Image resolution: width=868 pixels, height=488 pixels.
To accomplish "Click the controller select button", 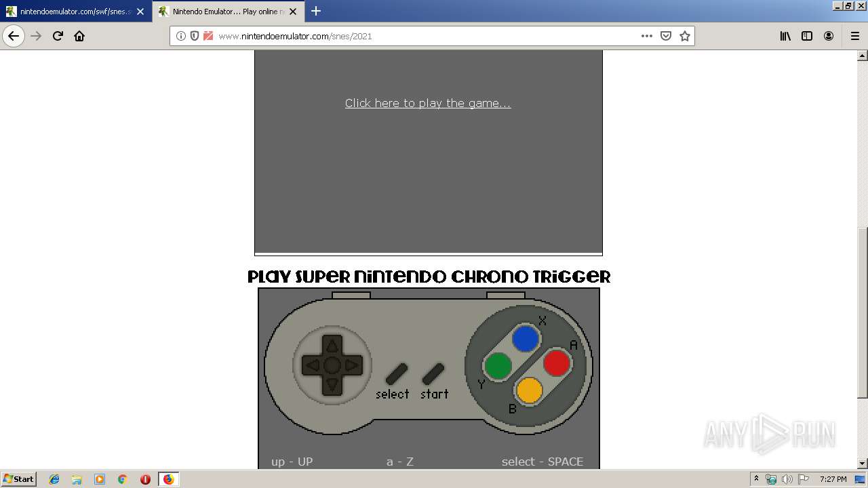I will [397, 374].
